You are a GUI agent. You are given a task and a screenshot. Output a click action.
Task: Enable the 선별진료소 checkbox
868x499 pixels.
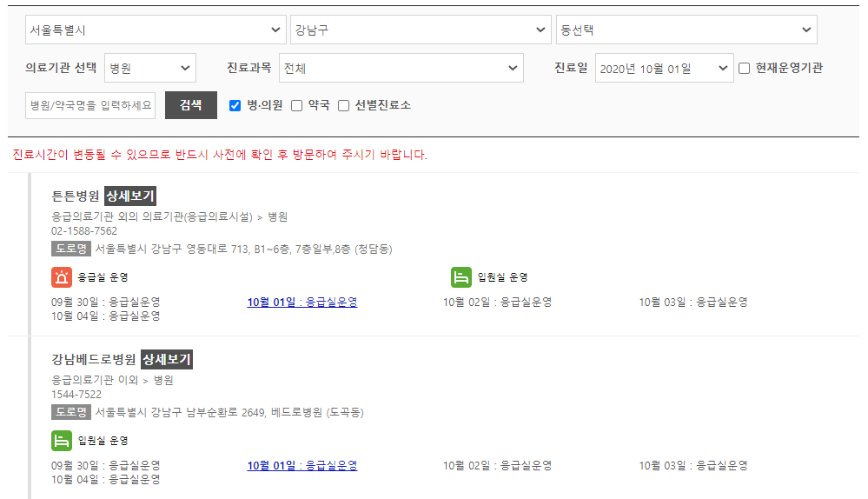(x=344, y=105)
